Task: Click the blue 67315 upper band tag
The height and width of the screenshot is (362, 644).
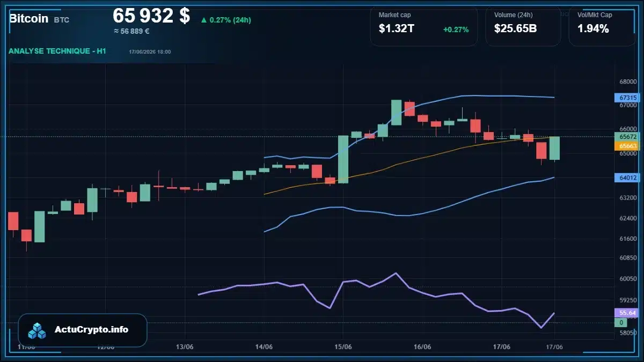Action: [627, 98]
